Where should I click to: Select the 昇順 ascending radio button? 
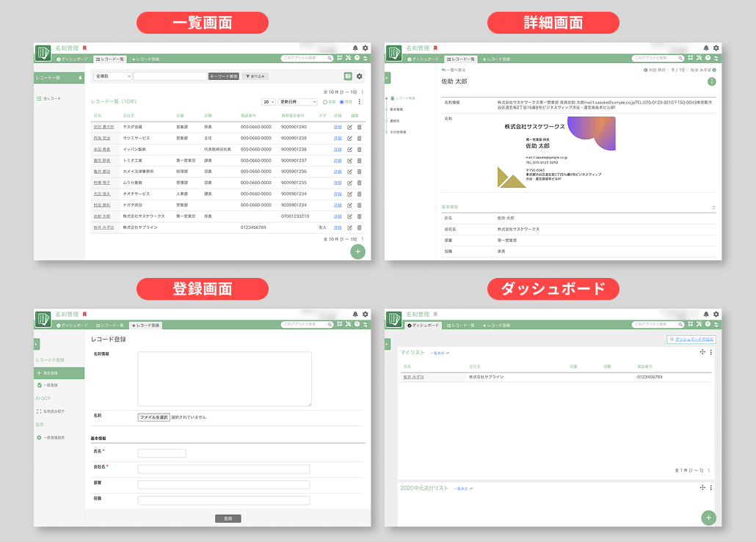click(x=325, y=102)
